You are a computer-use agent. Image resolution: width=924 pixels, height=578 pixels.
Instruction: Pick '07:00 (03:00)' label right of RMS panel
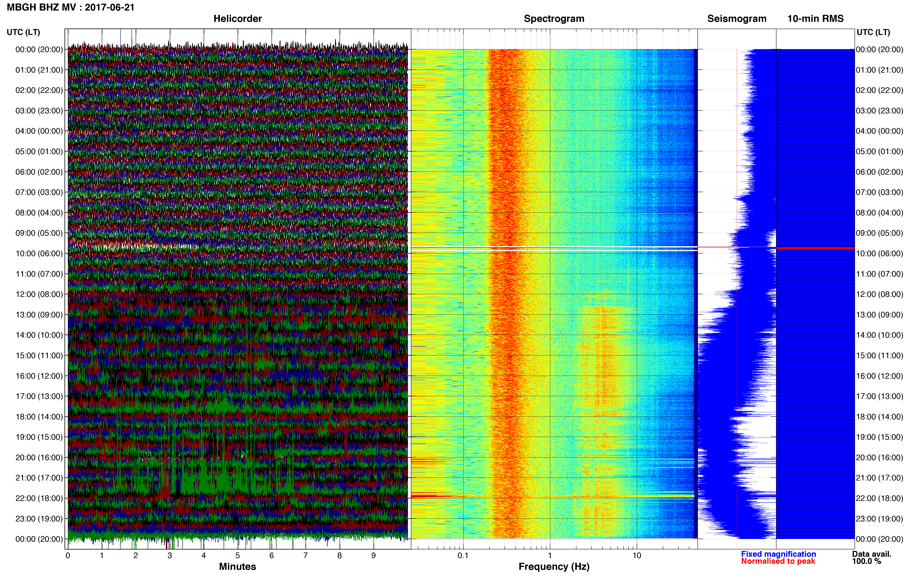880,192
